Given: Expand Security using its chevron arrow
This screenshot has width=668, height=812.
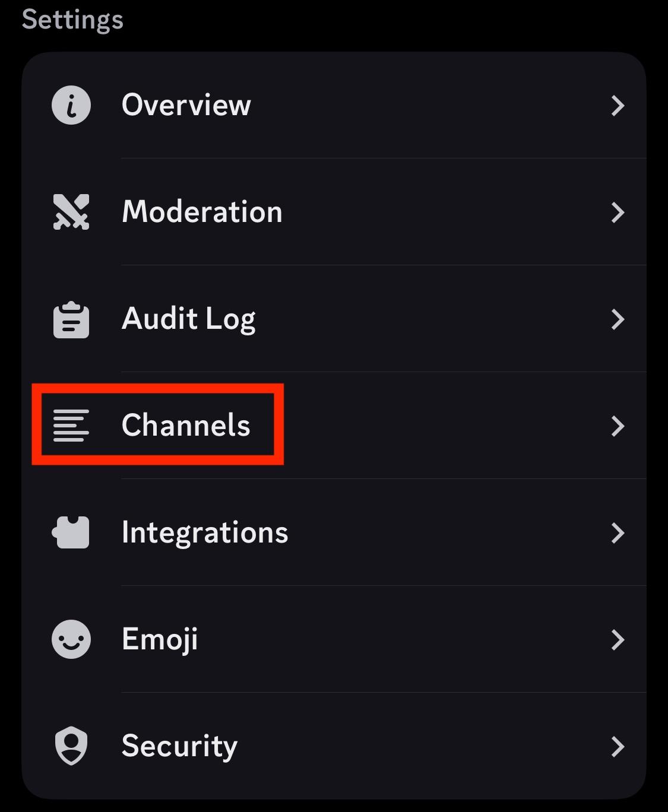Looking at the screenshot, I should [618, 747].
